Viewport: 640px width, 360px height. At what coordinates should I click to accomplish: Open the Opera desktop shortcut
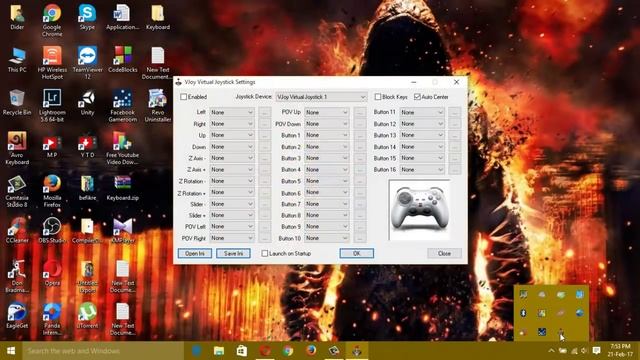coord(52,273)
